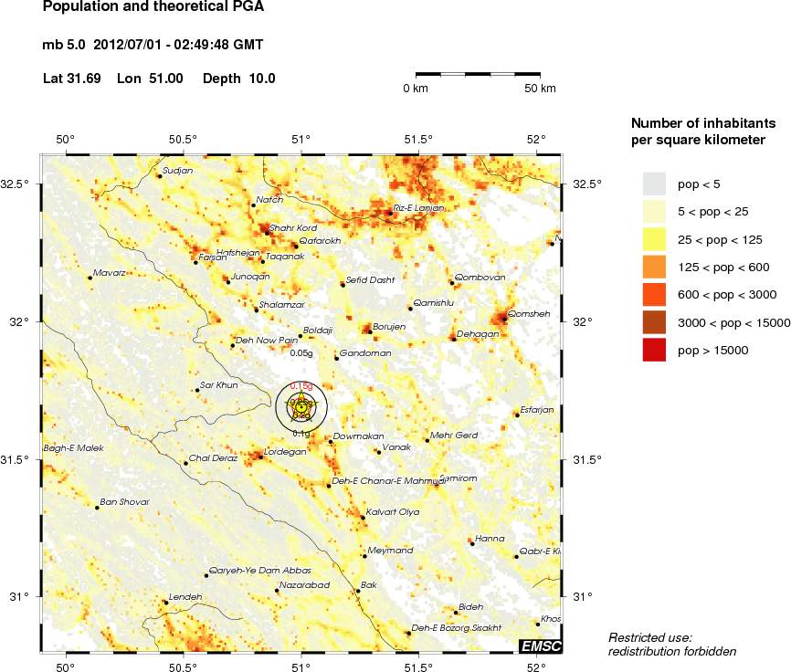Click the red '0.15g' PGA label

click(301, 386)
